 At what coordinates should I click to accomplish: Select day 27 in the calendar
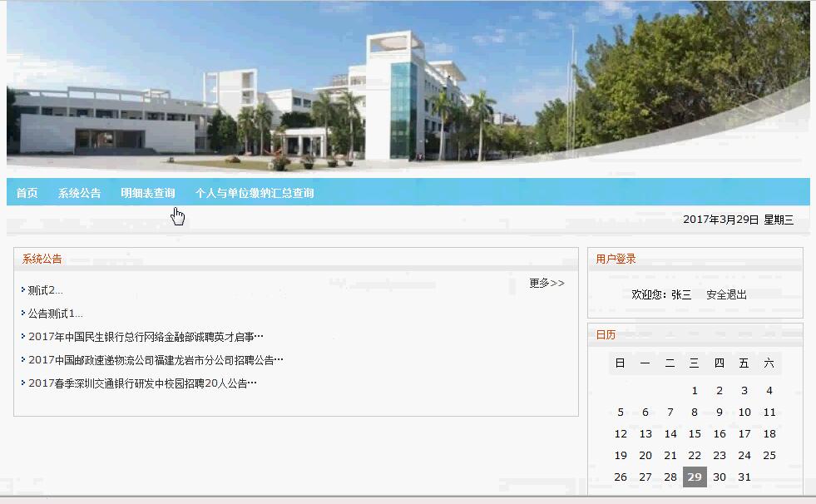(x=645, y=477)
